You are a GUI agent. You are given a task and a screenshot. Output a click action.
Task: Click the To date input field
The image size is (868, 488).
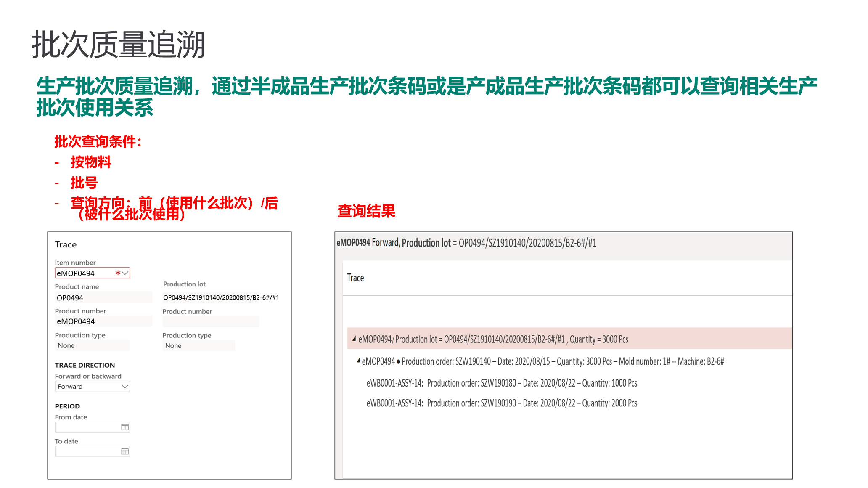[x=92, y=451]
